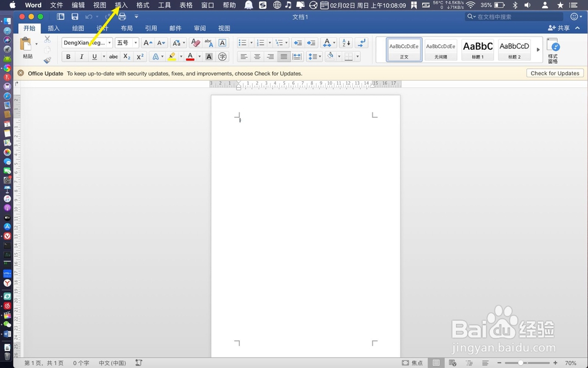Click the search in document field
This screenshot has width=588, height=368.
514,16
